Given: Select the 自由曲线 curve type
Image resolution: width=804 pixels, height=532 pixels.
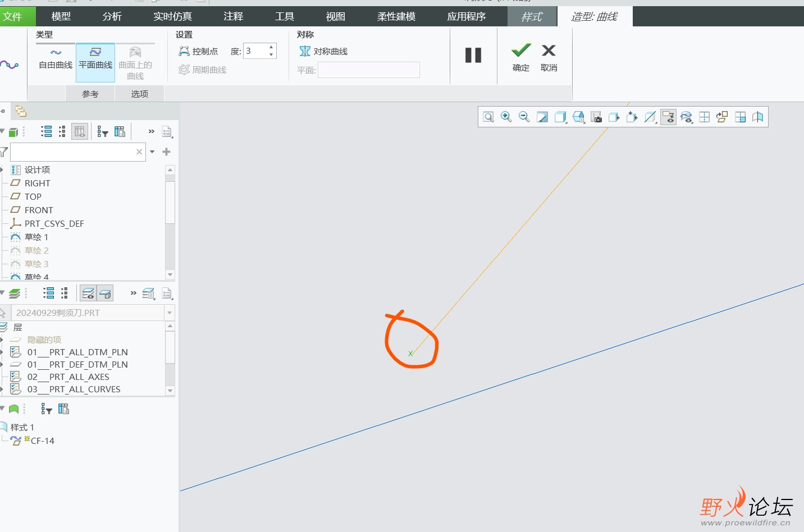Looking at the screenshot, I should click(56, 59).
